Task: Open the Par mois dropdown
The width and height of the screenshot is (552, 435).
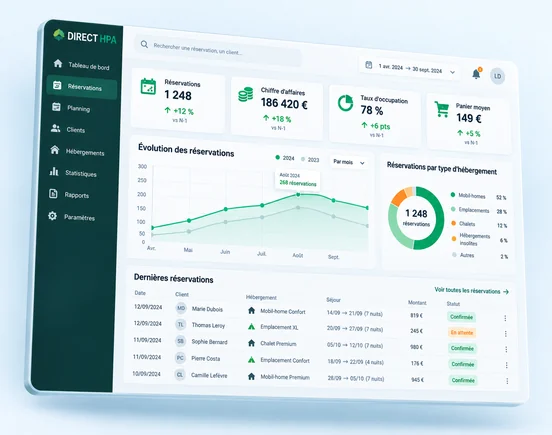Action: pyautogui.click(x=349, y=162)
